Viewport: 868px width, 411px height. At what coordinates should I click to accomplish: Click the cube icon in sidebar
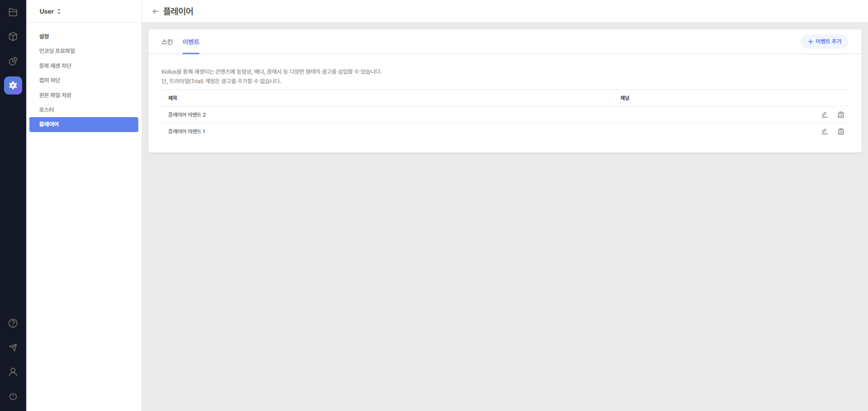click(13, 36)
